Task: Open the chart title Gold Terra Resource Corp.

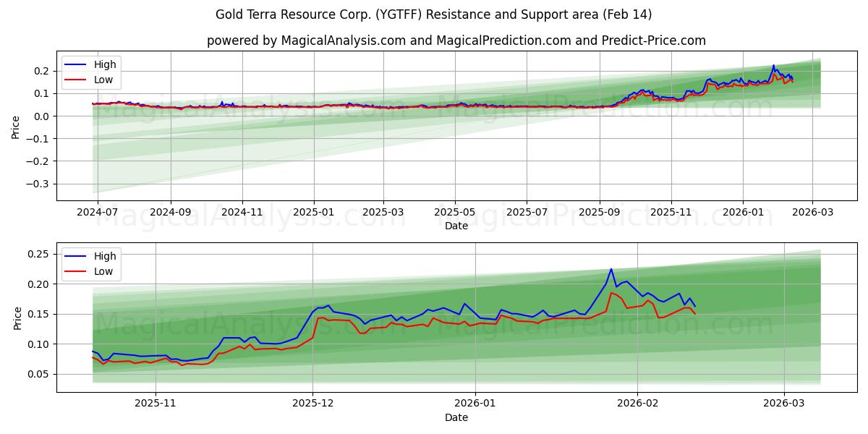Action: point(433,14)
